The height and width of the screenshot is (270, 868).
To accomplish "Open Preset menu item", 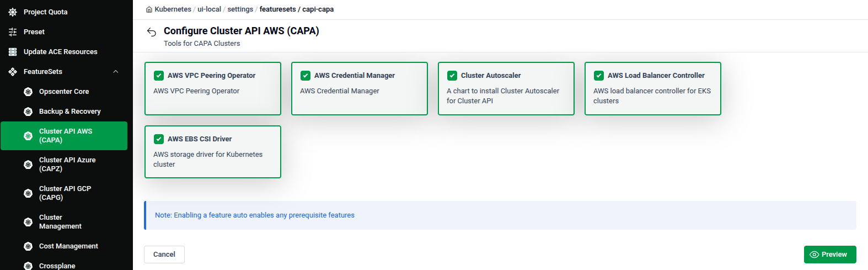I will click(x=64, y=31).
